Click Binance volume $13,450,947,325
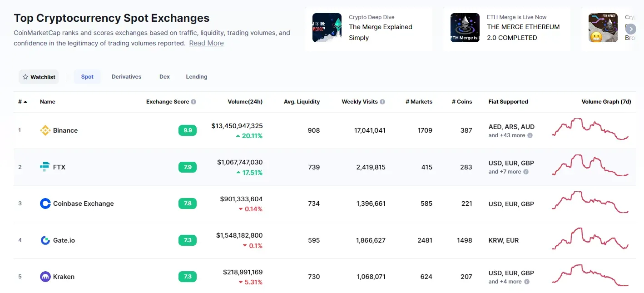This screenshot has width=644, height=293. click(x=237, y=126)
